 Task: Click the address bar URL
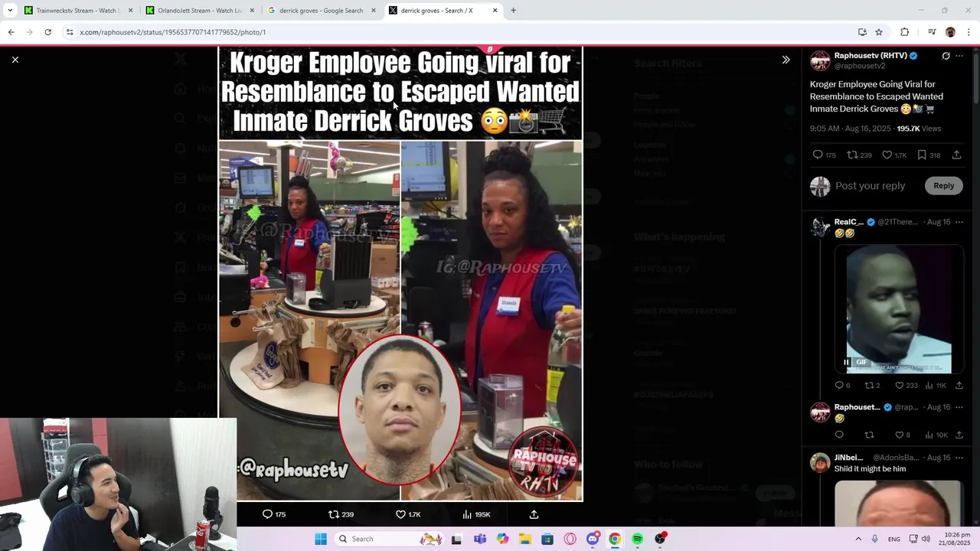point(173,32)
